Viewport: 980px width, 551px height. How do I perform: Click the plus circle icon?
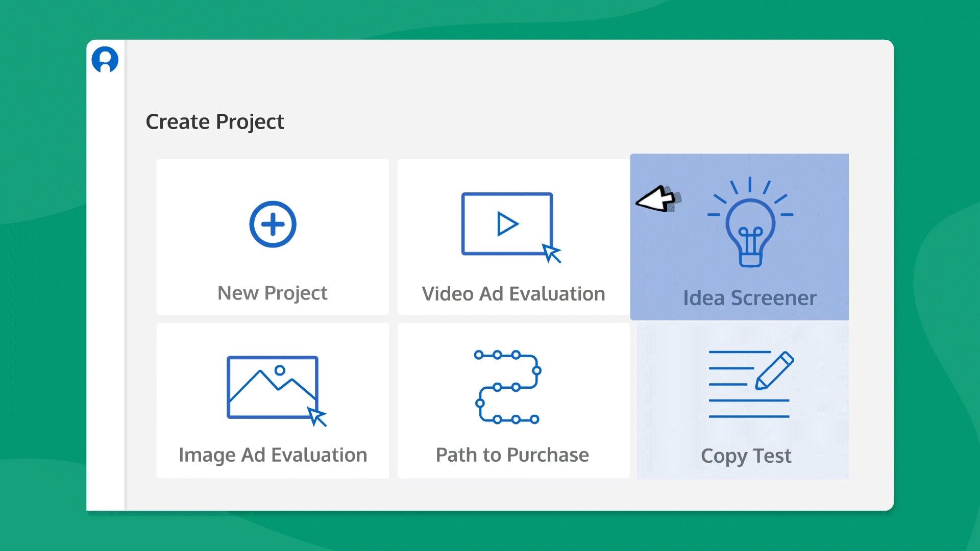click(273, 224)
